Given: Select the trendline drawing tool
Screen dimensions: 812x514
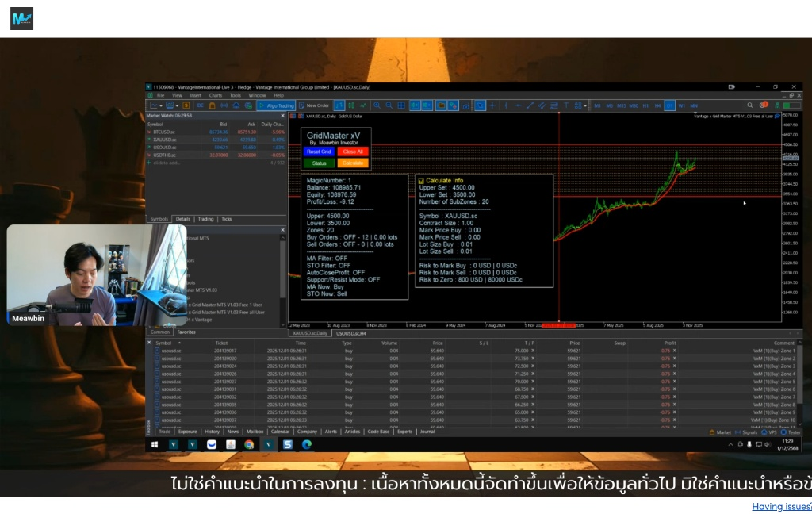Looking at the screenshot, I should pos(530,105).
